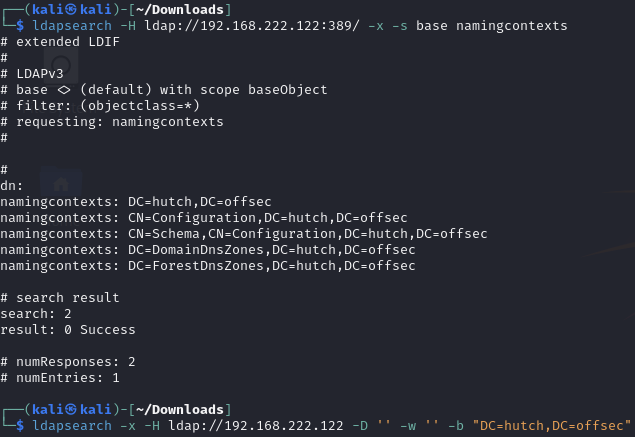Click the "# numResponses: 2" line
Viewport: 635px width, 437px height.
coord(68,361)
